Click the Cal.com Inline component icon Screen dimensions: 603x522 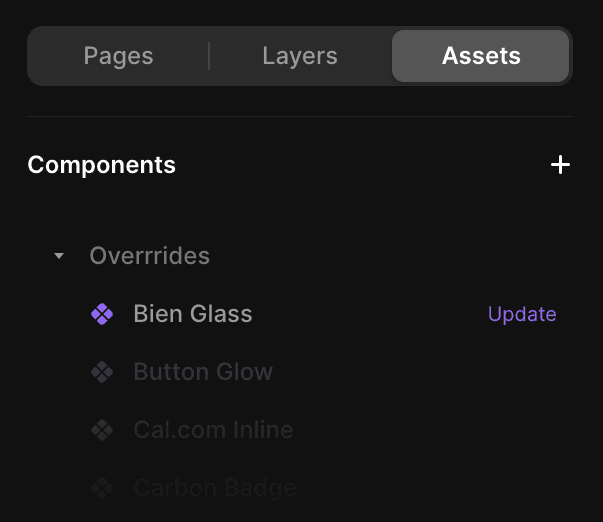(102, 430)
